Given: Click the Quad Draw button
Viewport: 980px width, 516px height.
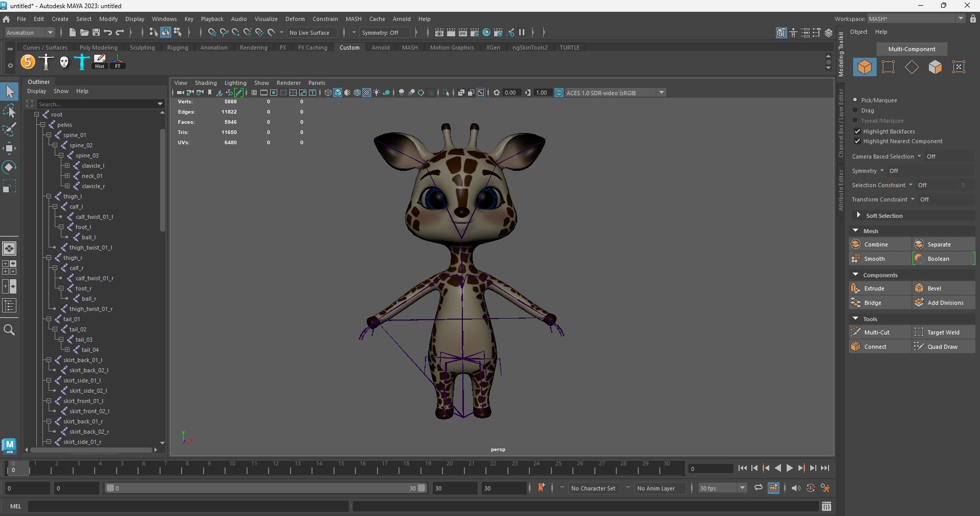Looking at the screenshot, I should coord(944,347).
